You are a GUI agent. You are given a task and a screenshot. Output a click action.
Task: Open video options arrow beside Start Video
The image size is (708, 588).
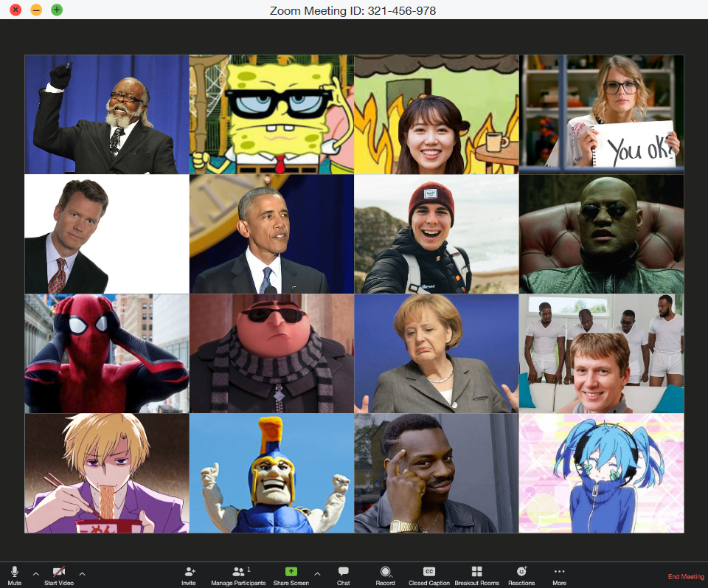82,574
